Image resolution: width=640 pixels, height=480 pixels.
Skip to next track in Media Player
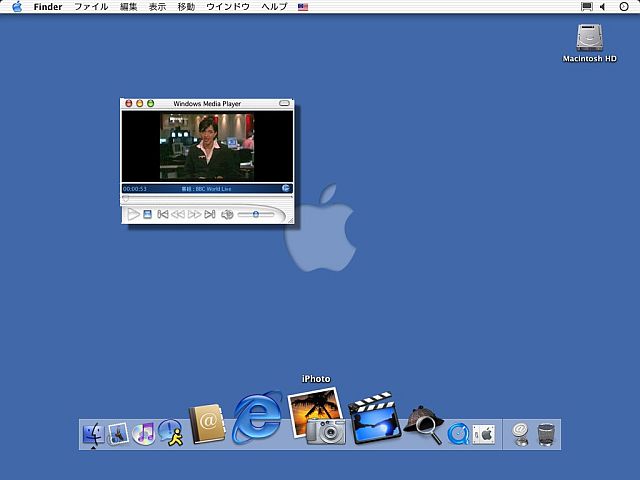[210, 214]
